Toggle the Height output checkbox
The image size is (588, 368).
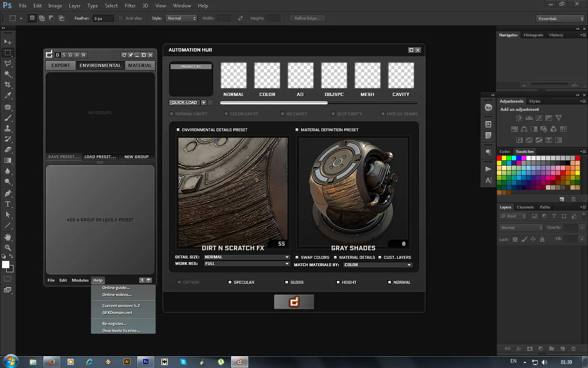pyautogui.click(x=338, y=283)
